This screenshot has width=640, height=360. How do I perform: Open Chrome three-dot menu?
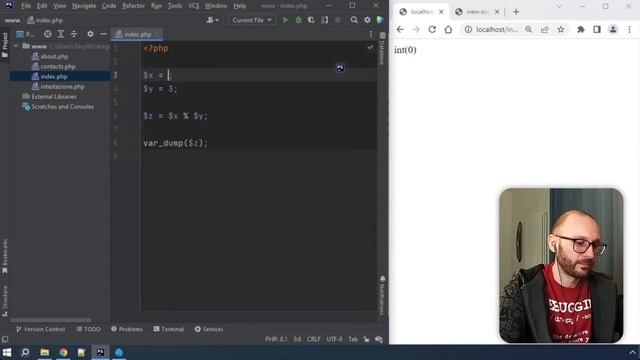[629, 29]
